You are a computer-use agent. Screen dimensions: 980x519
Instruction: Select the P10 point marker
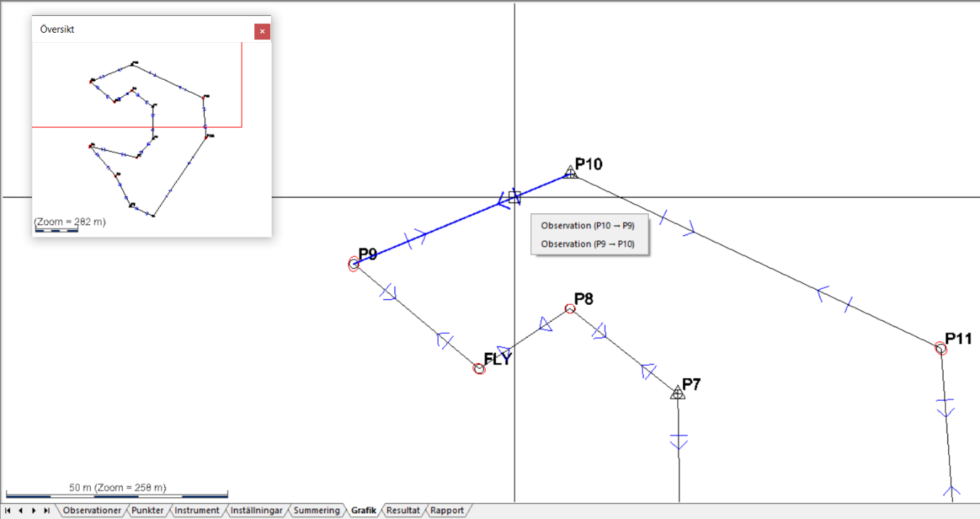coord(571,173)
